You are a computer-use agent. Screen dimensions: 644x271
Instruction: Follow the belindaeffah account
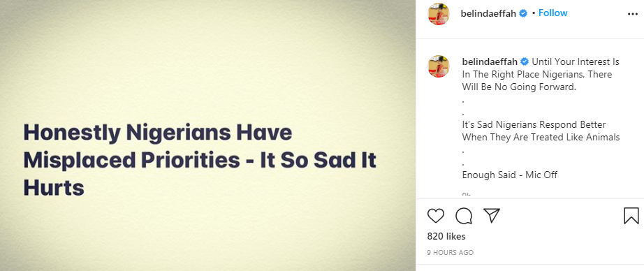[x=552, y=13]
